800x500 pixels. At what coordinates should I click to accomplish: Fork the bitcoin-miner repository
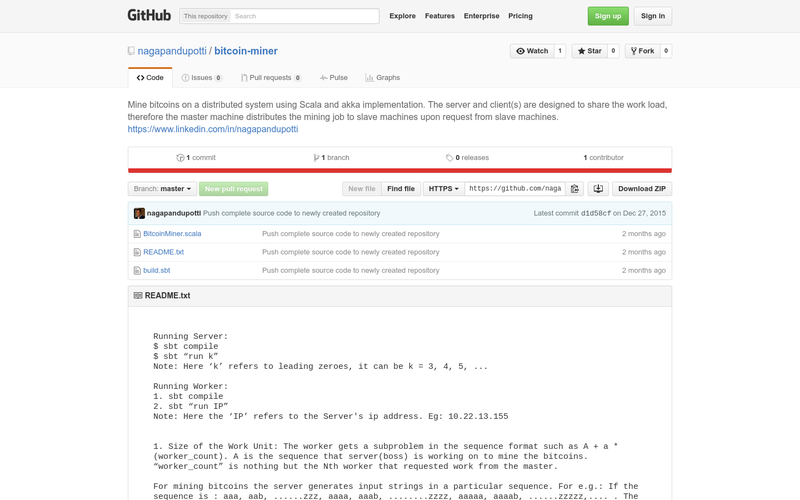point(642,51)
